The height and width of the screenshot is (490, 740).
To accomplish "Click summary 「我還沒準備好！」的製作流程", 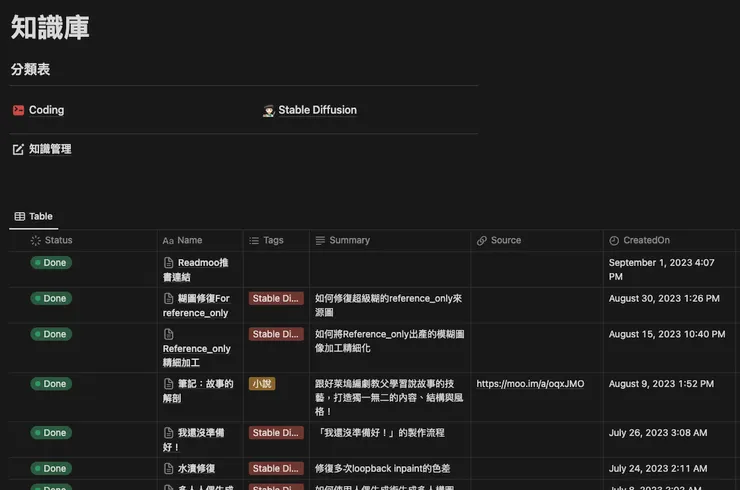I will pyautogui.click(x=380, y=433).
